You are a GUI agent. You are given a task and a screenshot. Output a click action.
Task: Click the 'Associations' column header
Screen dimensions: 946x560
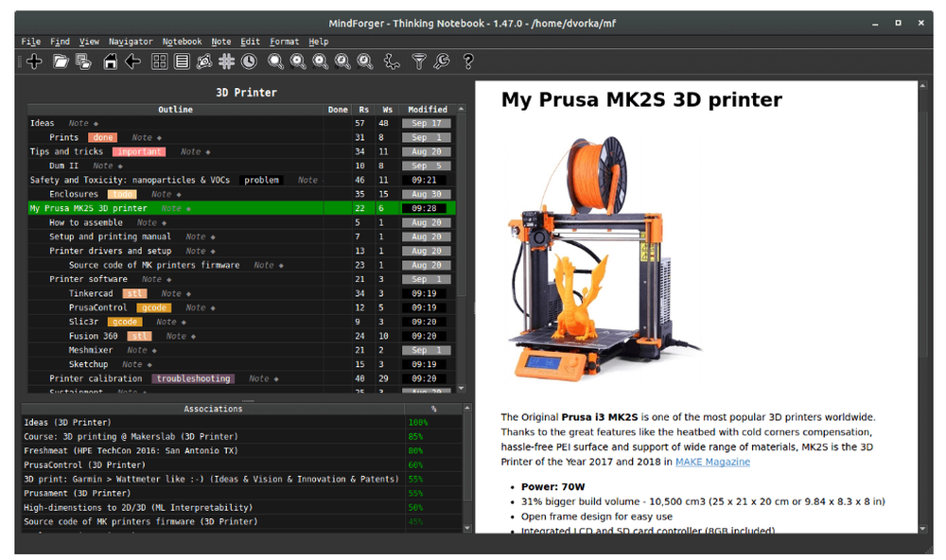pos(213,409)
